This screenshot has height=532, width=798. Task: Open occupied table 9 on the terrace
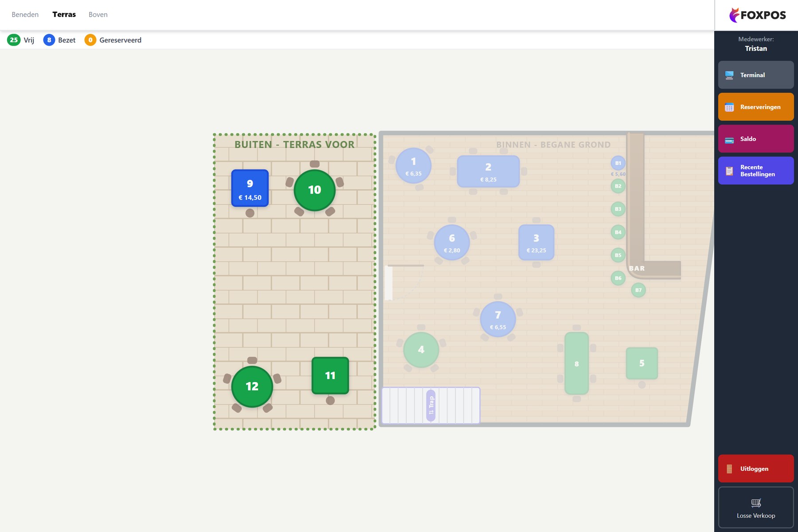pyautogui.click(x=250, y=188)
